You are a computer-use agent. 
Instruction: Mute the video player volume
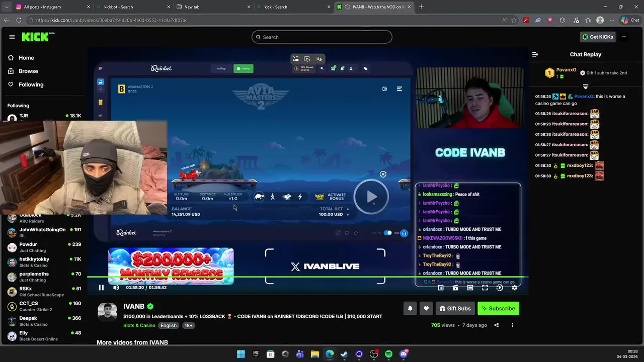116,288
